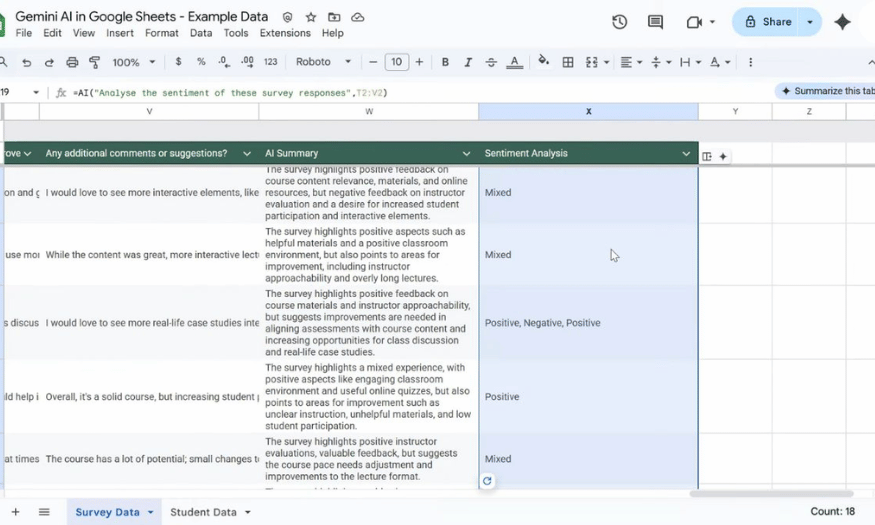Open additional comments column filter dropdown
The image size is (875, 525).
247,153
